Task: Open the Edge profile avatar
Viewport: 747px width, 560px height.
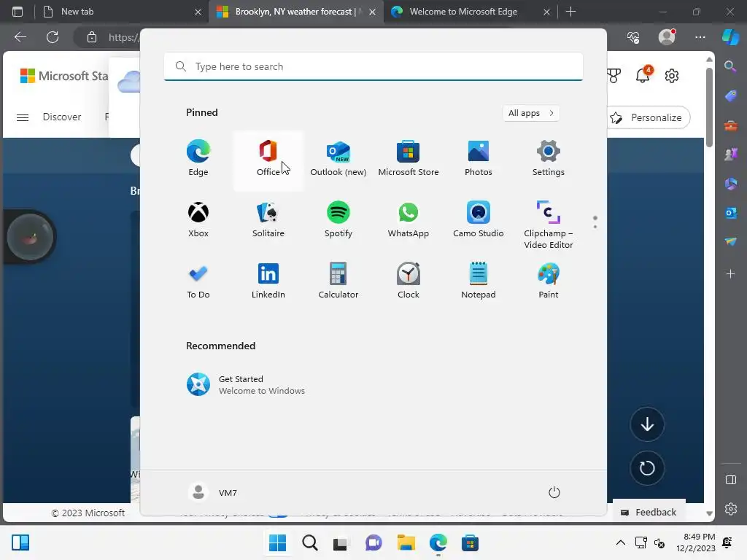Action: (x=667, y=37)
